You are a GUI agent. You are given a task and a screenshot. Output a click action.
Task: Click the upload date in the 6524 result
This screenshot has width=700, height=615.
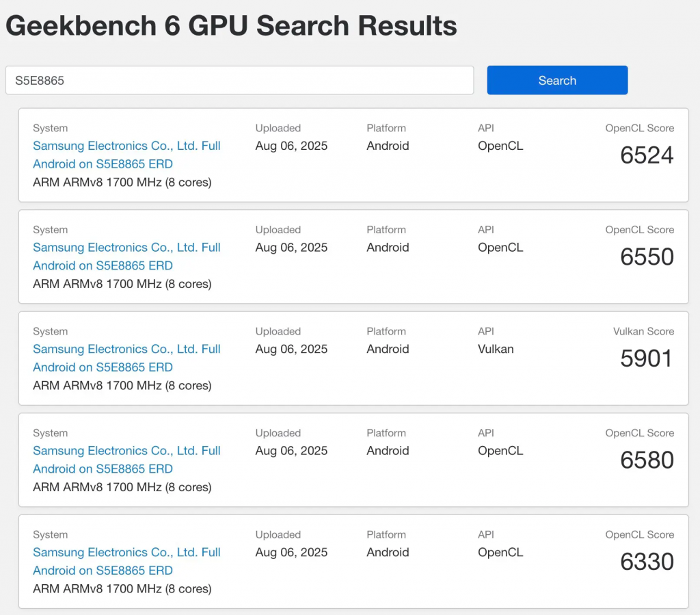291,146
